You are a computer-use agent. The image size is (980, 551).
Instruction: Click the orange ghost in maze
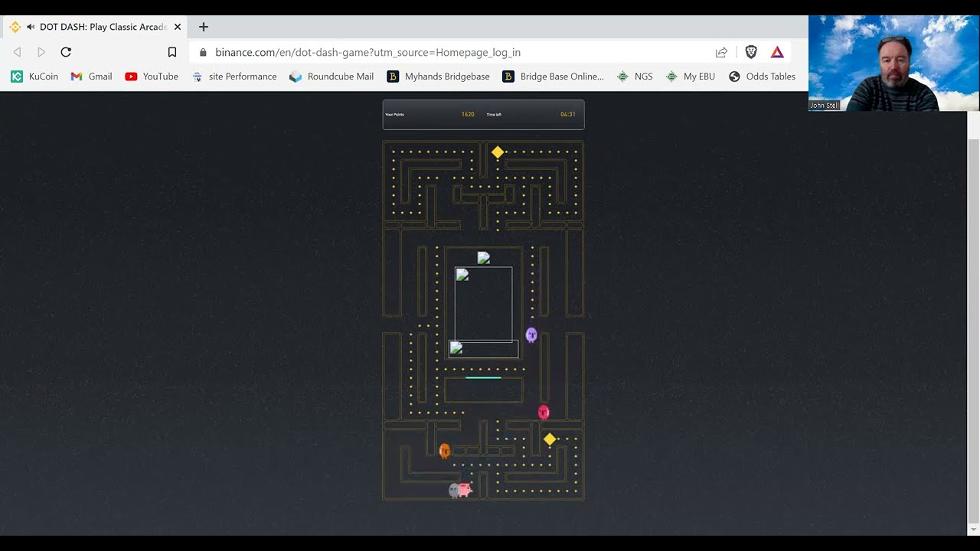coord(444,451)
